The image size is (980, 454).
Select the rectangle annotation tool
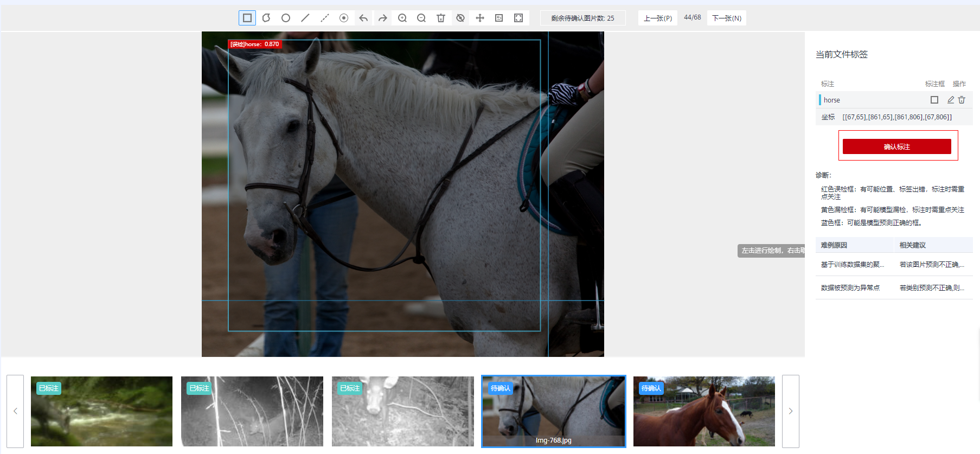pyautogui.click(x=247, y=18)
